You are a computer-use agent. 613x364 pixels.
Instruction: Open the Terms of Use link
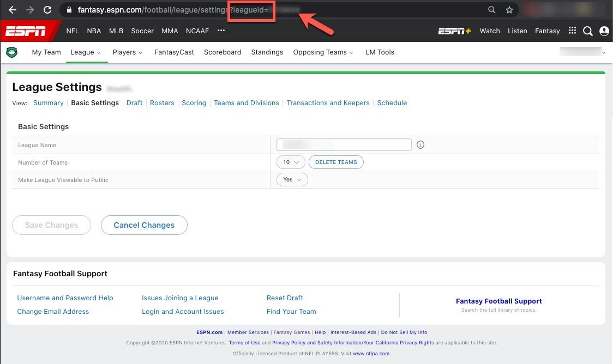[244, 343]
